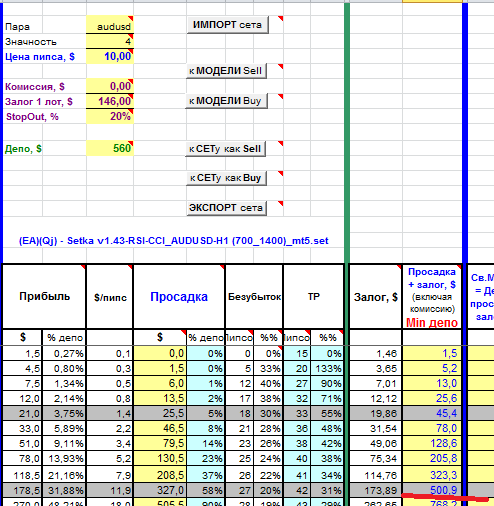Image resolution: width=494 pixels, height=506 pixels.
Task: Select the Безубыток header cell
Action: (x=254, y=296)
